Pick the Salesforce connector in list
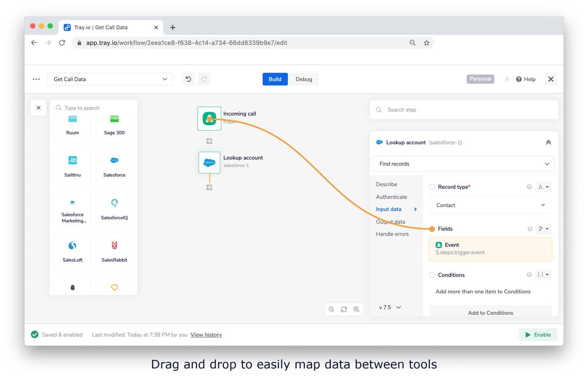The image size is (588, 378). [114, 167]
